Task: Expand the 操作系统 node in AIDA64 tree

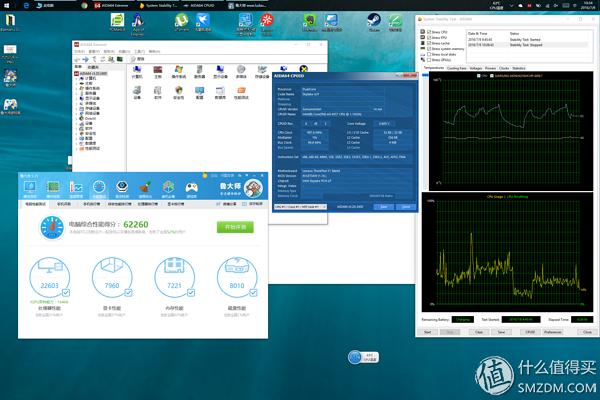Action: click(77, 88)
